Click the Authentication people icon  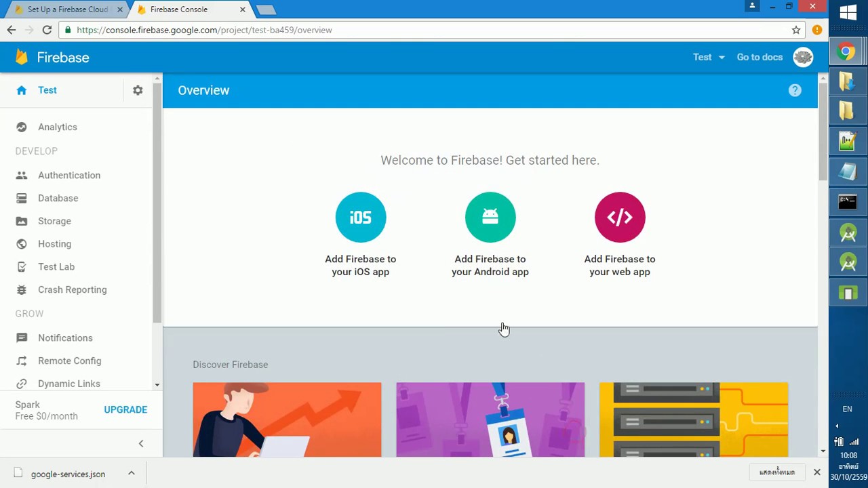click(x=22, y=175)
